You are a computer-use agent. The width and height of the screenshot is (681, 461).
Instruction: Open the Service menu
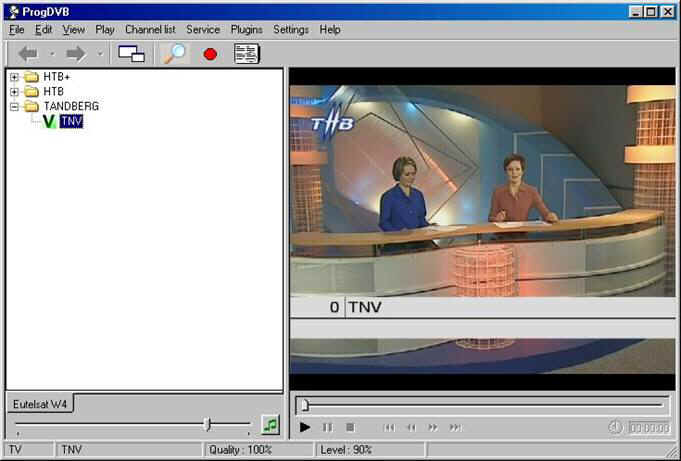coord(203,30)
